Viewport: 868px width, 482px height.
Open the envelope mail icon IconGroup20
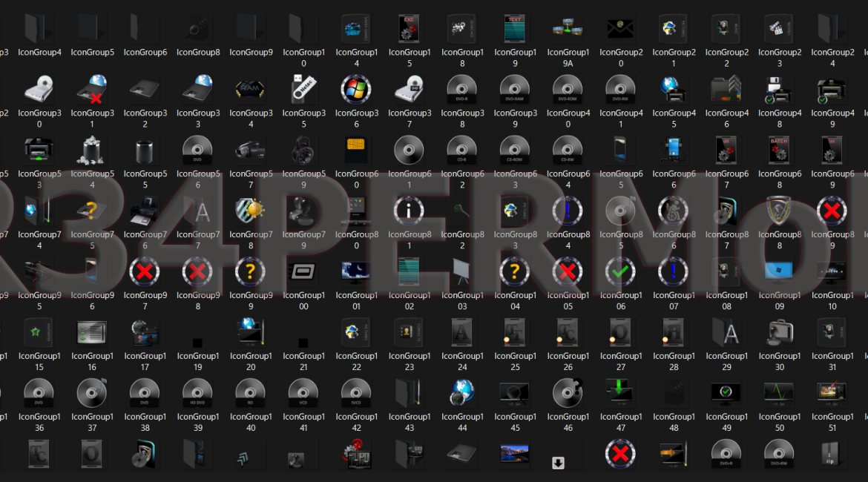point(620,29)
